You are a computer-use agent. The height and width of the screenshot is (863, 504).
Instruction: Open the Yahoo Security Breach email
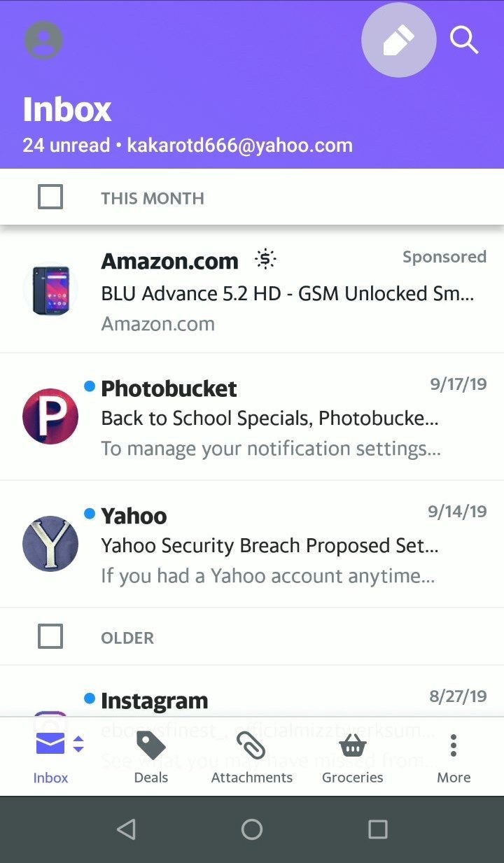269,545
